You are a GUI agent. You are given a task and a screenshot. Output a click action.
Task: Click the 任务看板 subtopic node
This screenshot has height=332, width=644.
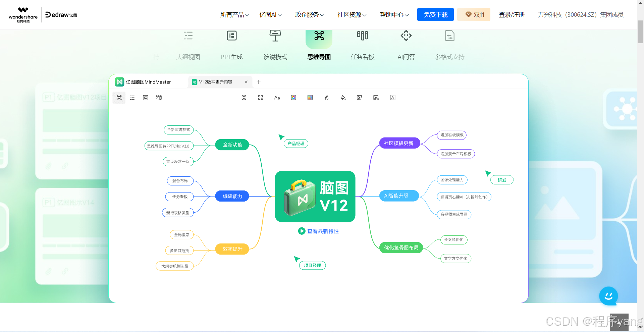point(180,197)
